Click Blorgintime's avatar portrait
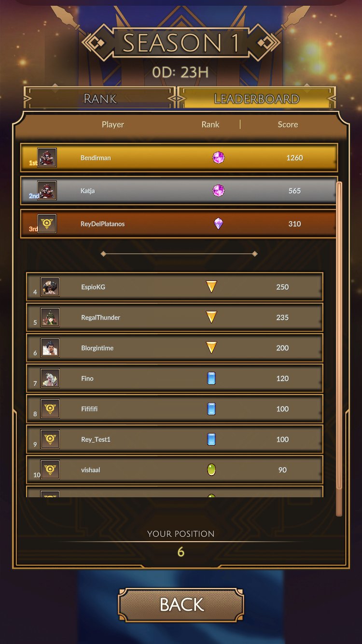The height and width of the screenshot is (644, 362). 50,348
